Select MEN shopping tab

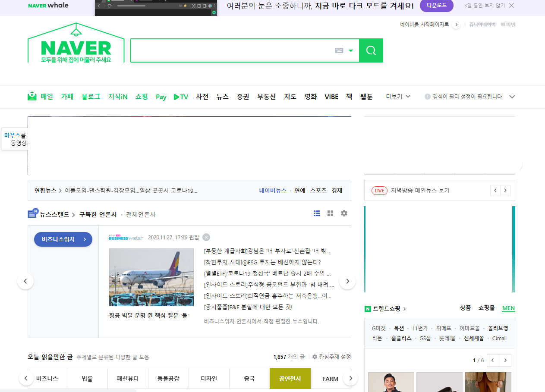point(508,308)
